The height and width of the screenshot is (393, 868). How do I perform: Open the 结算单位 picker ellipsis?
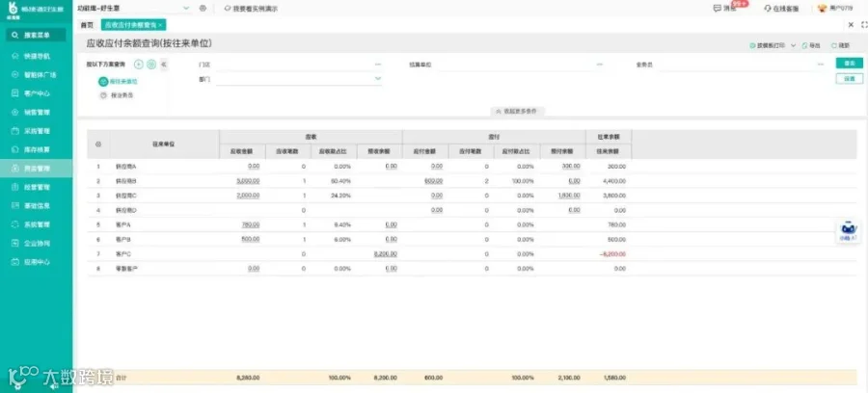coord(600,65)
